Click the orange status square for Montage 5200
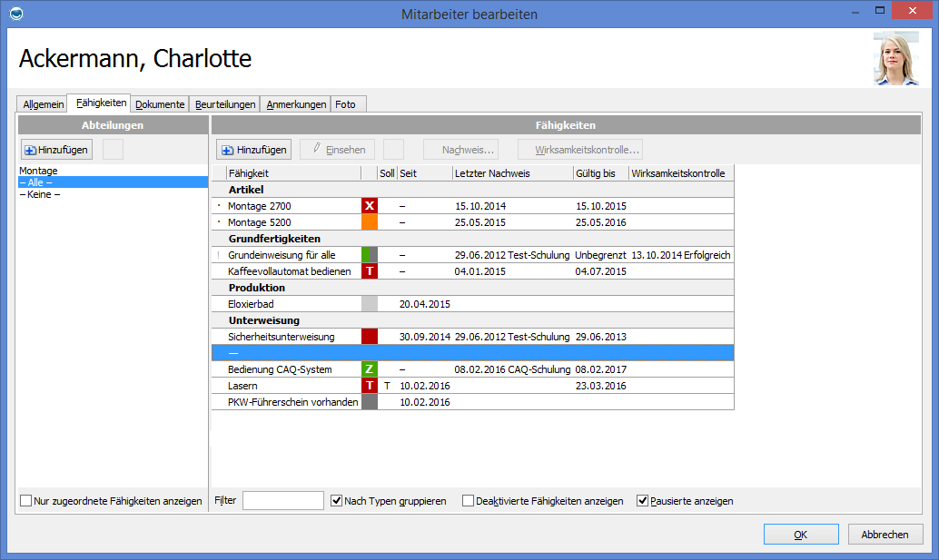The height and width of the screenshot is (560, 939). [x=369, y=222]
